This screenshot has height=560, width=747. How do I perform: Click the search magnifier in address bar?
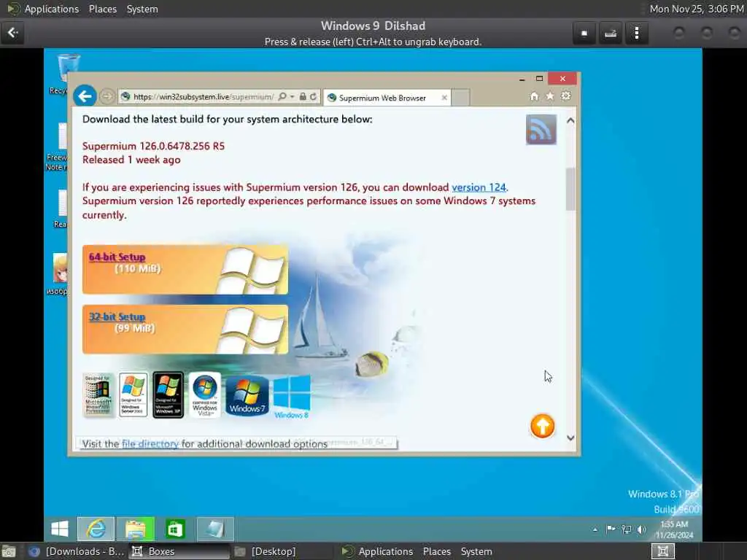coord(282,97)
